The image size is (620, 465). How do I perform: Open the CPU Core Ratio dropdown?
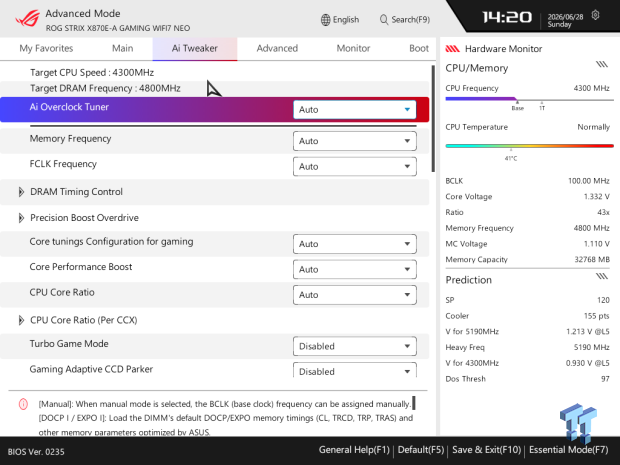click(x=355, y=295)
